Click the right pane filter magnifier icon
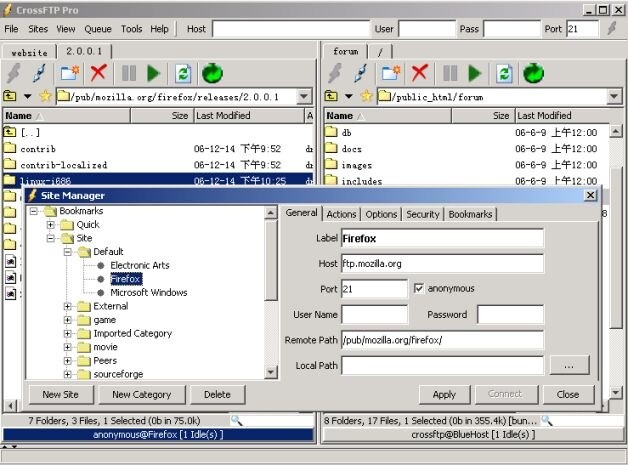This screenshot has height=465, width=628. (546, 420)
